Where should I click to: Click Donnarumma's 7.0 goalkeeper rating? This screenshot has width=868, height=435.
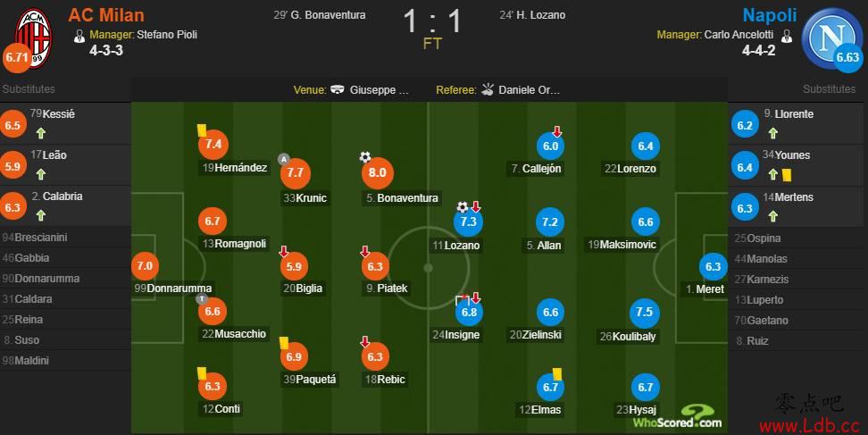(x=145, y=265)
